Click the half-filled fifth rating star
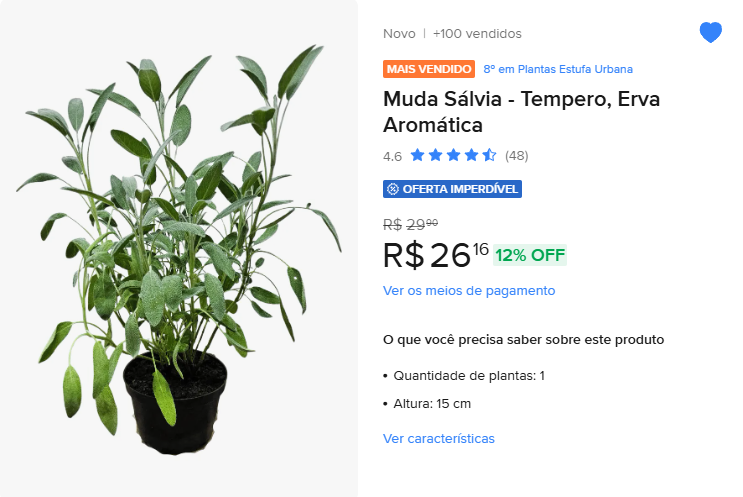Screen dimensions: 743x497 (489, 155)
